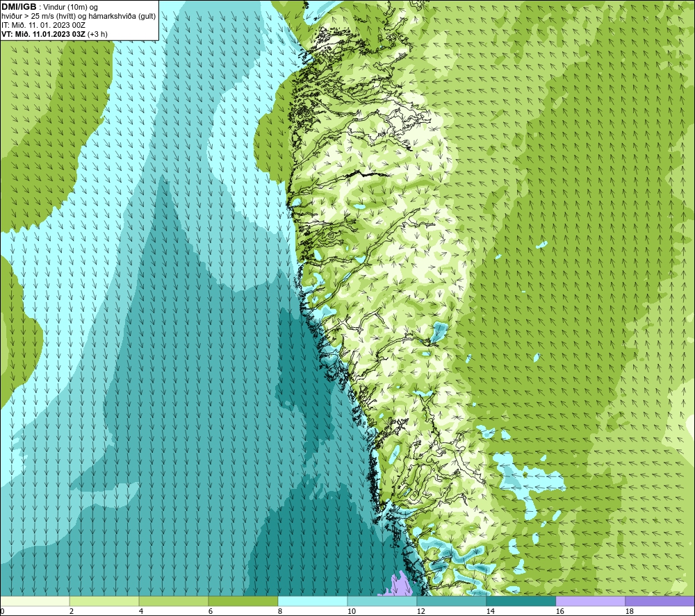The image size is (695, 616).
Task: Click the scale label '8'
Action: click(279, 612)
